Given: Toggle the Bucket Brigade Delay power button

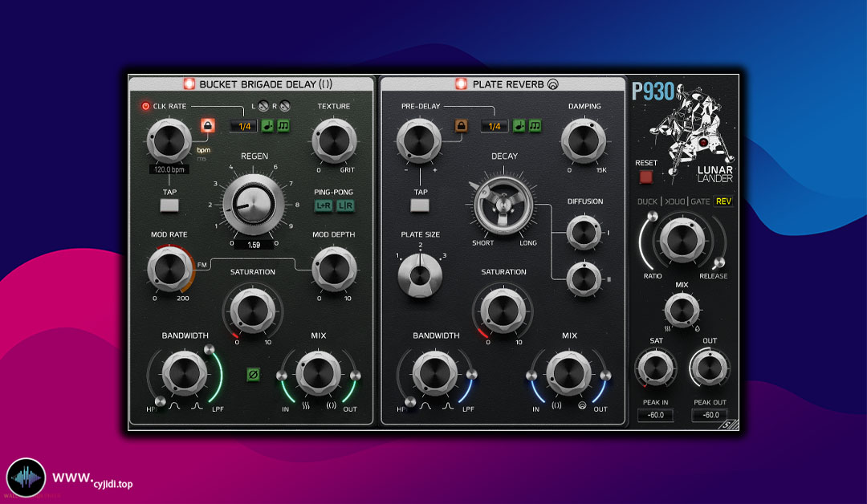Looking at the screenshot, I should click(x=189, y=84).
